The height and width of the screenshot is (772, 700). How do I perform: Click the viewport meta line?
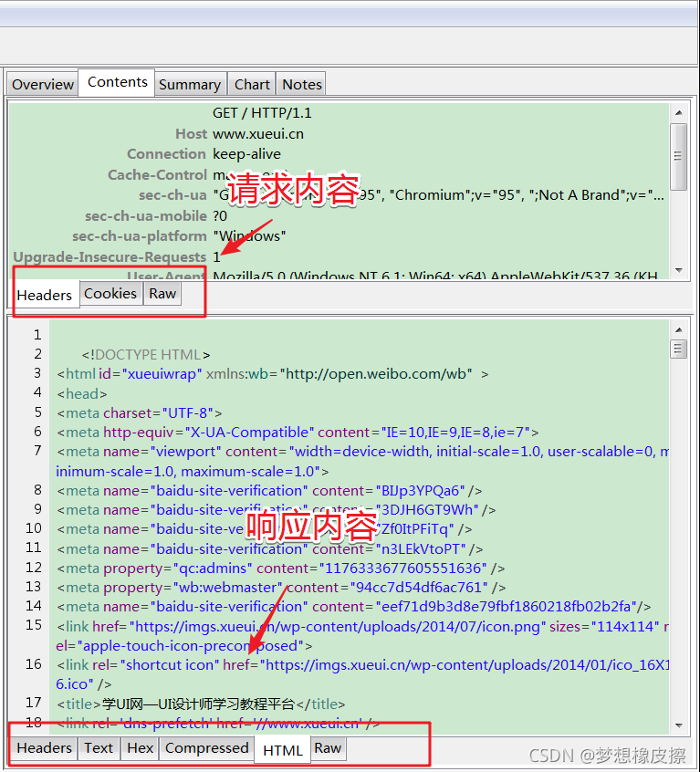coord(362,462)
